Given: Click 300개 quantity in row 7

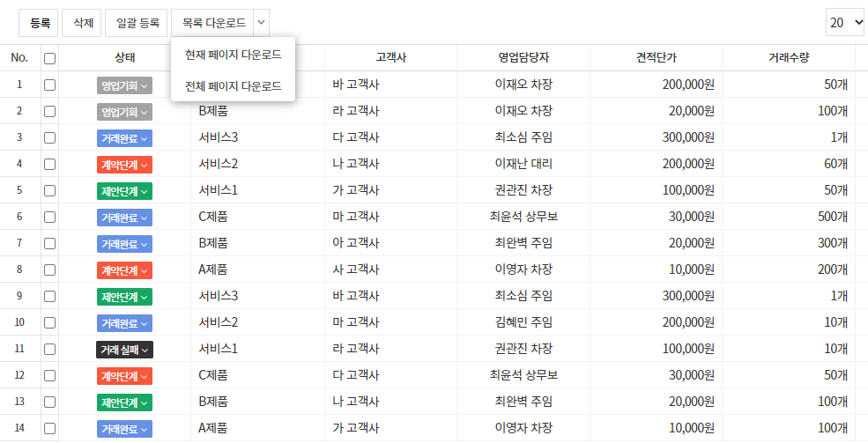Looking at the screenshot, I should pos(833,243).
